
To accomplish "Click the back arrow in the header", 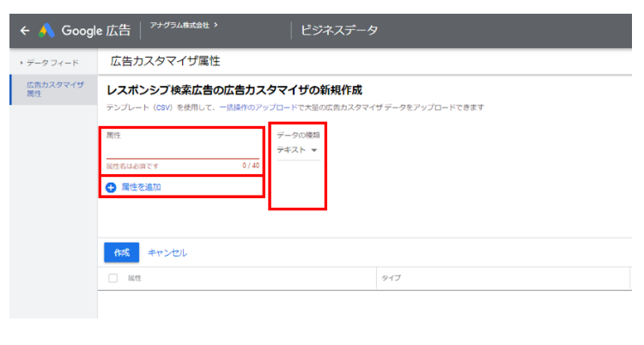I will coord(24,31).
